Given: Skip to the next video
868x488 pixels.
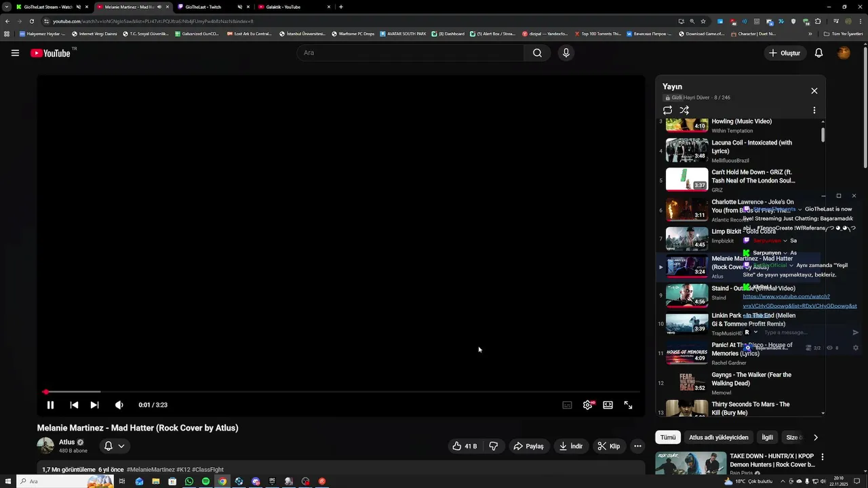Looking at the screenshot, I should pos(94,405).
